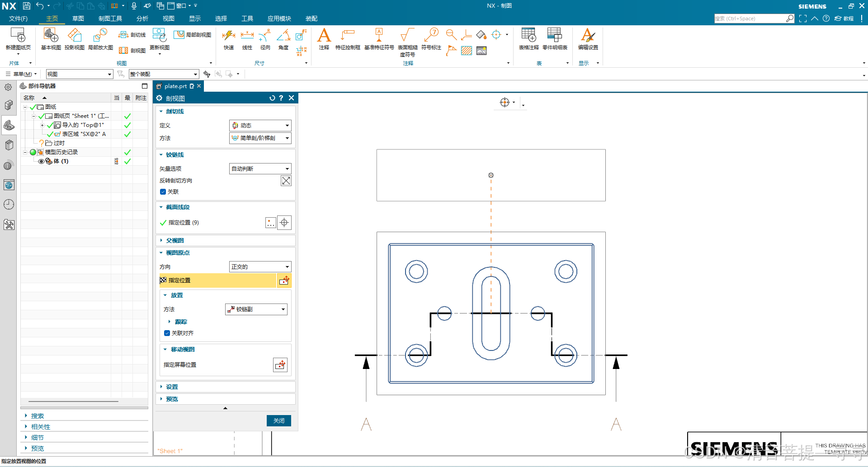
Task: Select the 快速 (Rapid) dimension tool
Action: pos(229,39)
